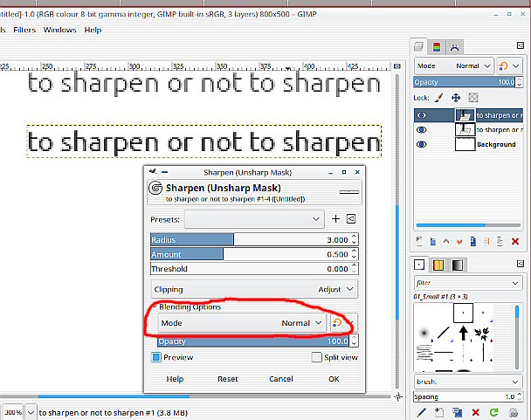
Task: Select the Background layer row
Action: tap(468, 144)
